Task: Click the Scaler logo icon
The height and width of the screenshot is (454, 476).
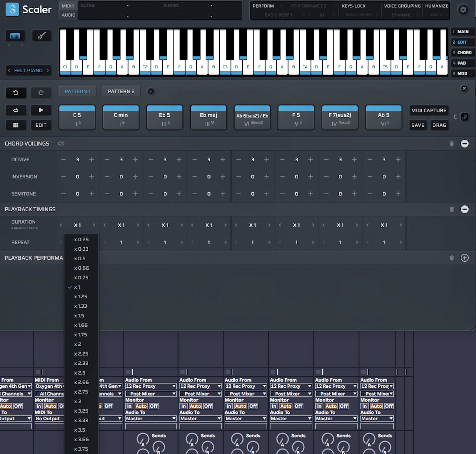Action: pyautogui.click(x=12, y=9)
